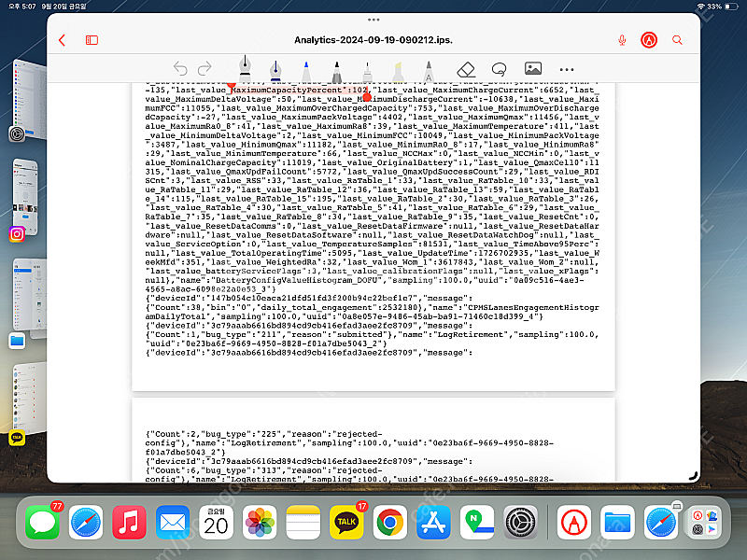Select the lasso selection tool
Viewport: 747px width, 560px height.
(499, 69)
